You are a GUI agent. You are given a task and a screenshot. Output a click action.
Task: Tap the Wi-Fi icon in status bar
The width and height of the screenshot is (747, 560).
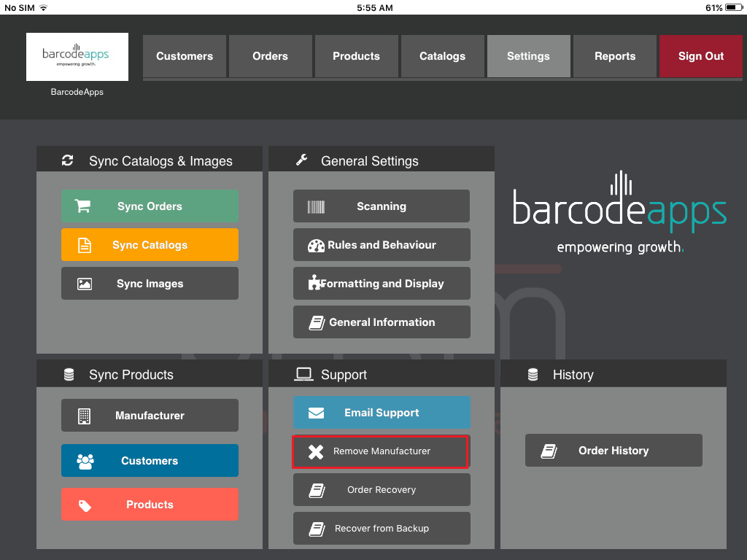pyautogui.click(x=44, y=7)
